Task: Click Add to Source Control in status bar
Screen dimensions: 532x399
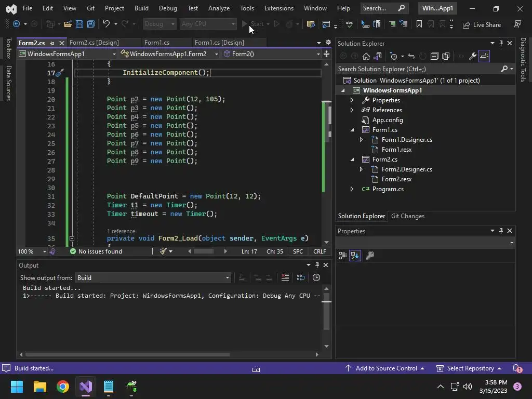Action: point(386,368)
